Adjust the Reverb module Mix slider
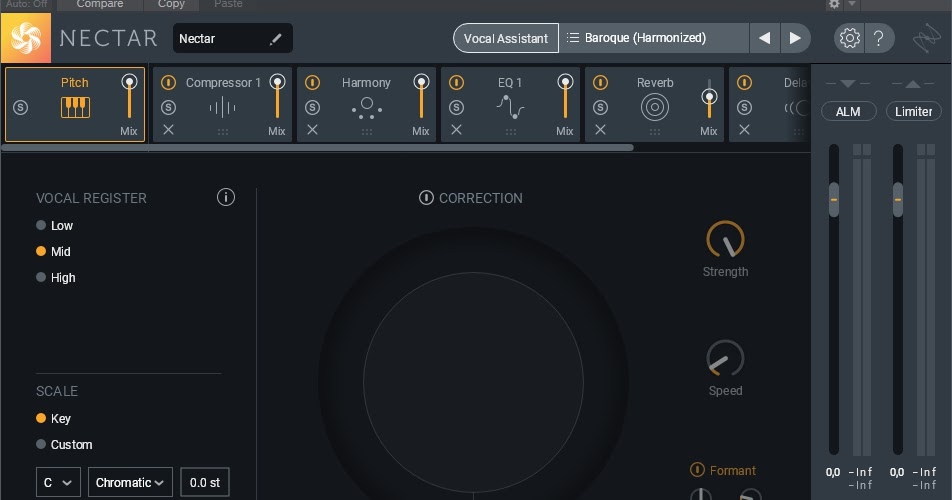952x500 pixels. (709, 98)
